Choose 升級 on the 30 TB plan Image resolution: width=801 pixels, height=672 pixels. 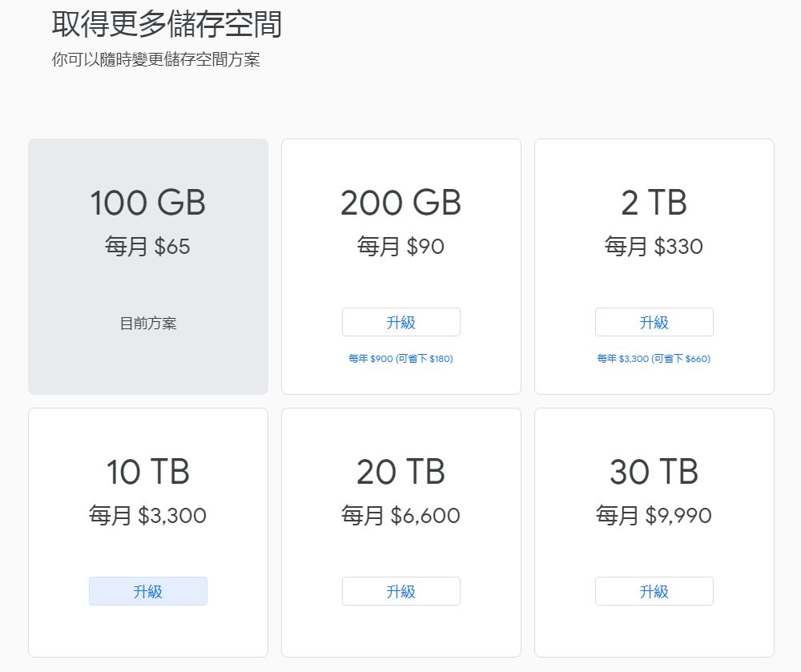[654, 591]
